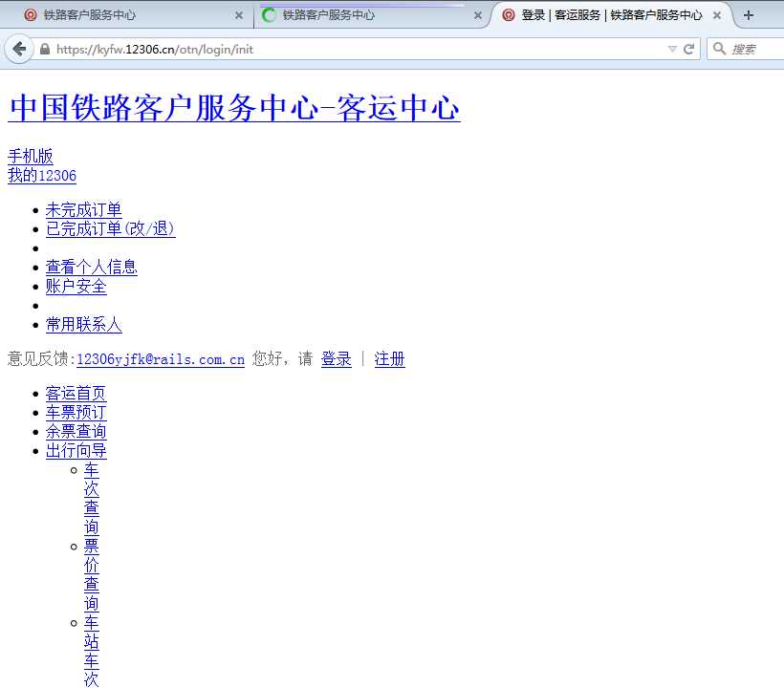Open the vertical 车次查询 sub-link

[x=92, y=498]
